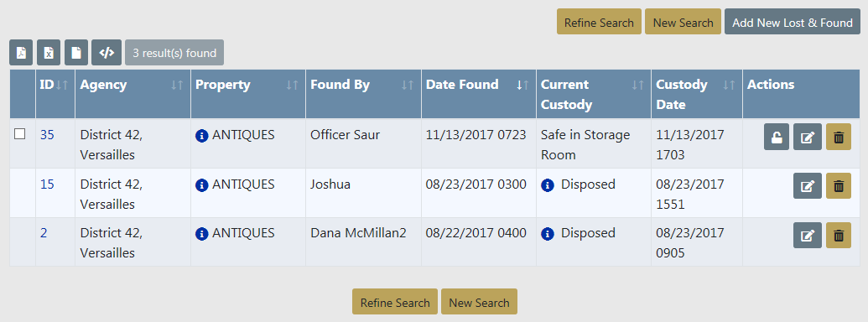Viewport: 868px width, 322px height.
Task: Select the checkbox for record 35
Action: tap(20, 134)
